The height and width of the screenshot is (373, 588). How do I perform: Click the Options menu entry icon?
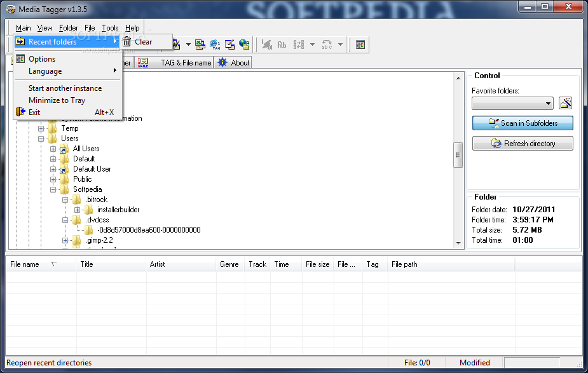pyautogui.click(x=20, y=59)
